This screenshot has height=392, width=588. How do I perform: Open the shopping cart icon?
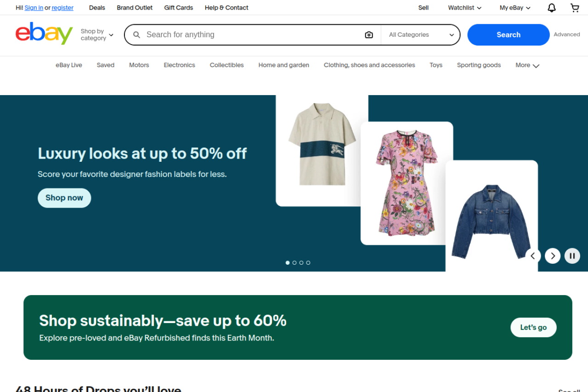tap(575, 8)
